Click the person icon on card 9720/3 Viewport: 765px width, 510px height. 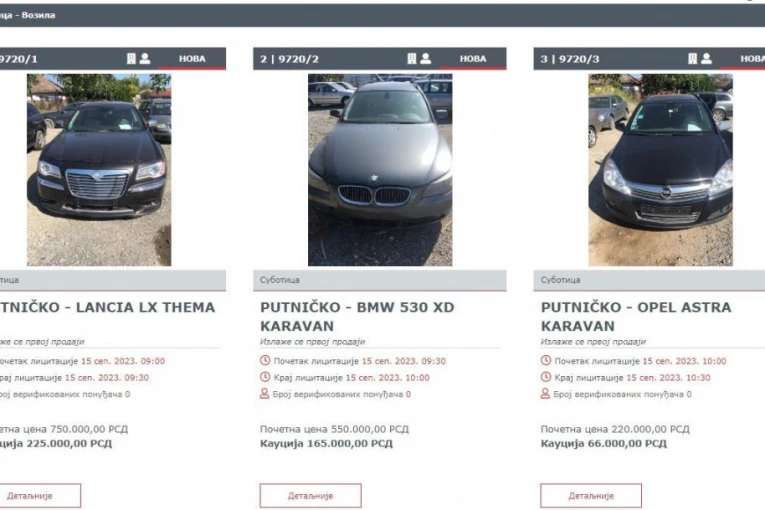pyautogui.click(x=706, y=59)
